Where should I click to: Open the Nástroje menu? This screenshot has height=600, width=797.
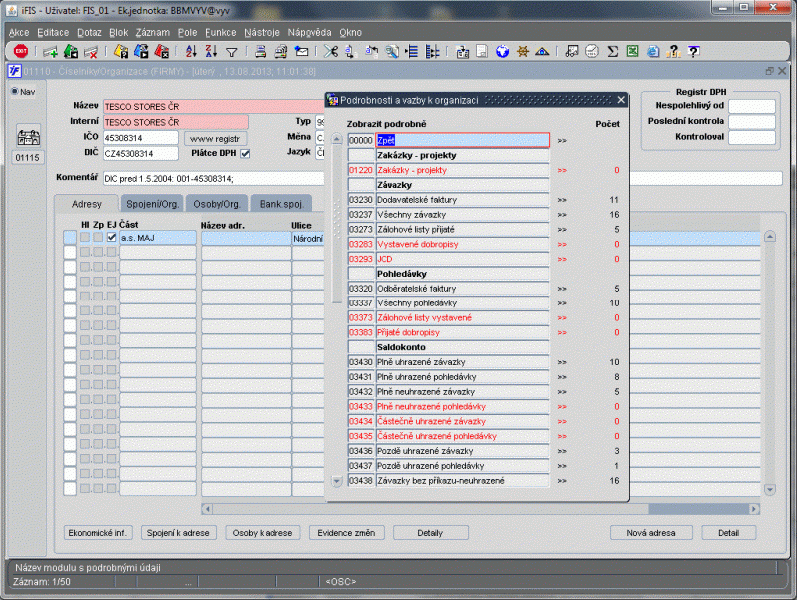point(263,33)
